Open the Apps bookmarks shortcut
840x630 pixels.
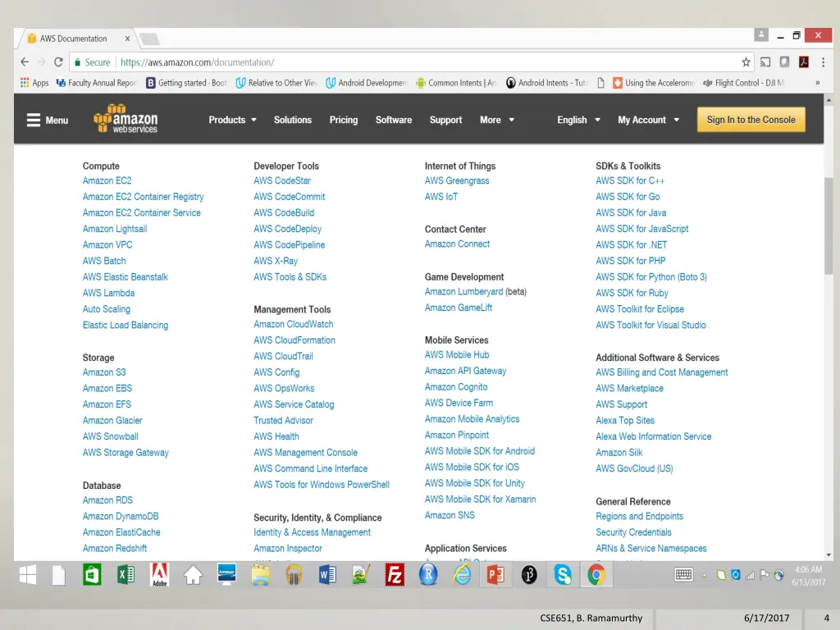pyautogui.click(x=34, y=83)
